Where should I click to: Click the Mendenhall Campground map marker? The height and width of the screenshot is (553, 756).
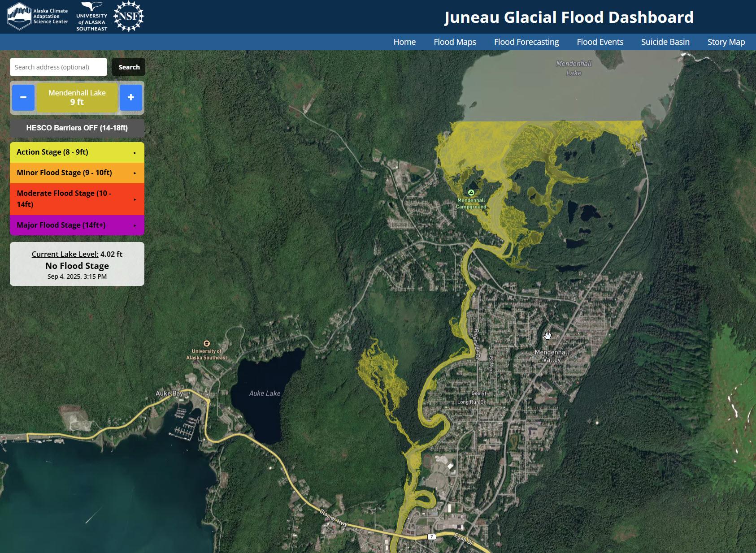coord(471,193)
